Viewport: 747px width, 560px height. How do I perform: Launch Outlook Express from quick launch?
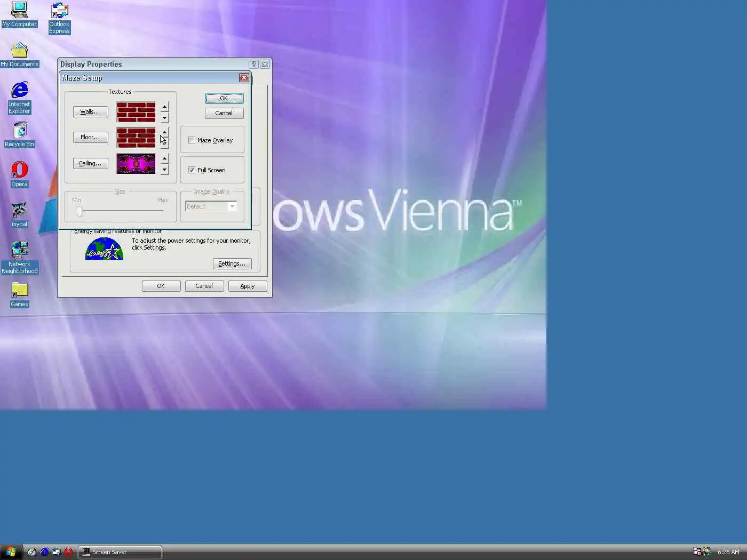click(57, 552)
